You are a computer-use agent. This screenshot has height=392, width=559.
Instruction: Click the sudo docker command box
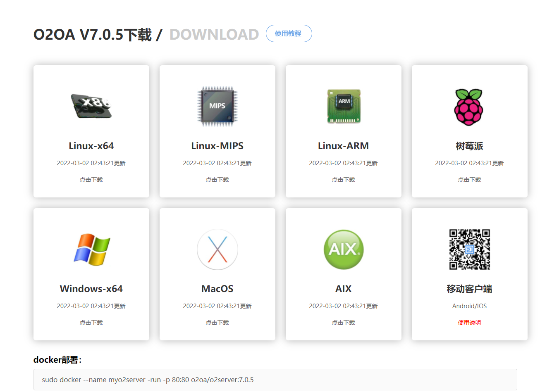pos(275,380)
